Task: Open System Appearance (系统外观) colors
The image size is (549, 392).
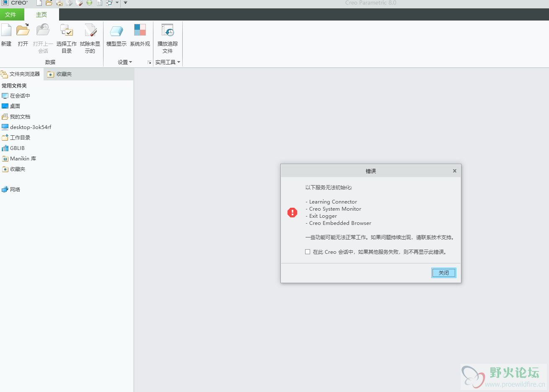Action: click(140, 36)
